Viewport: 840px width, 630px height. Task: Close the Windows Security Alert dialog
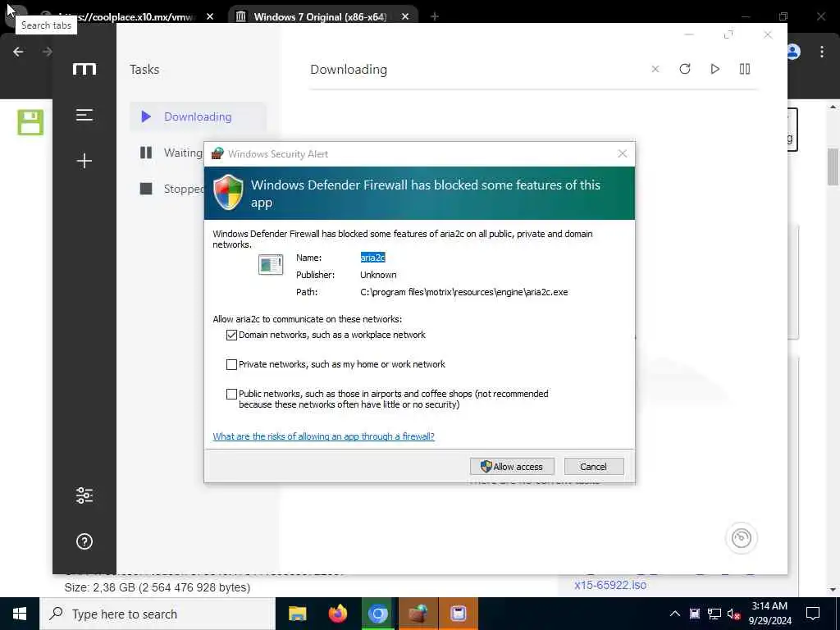point(622,153)
